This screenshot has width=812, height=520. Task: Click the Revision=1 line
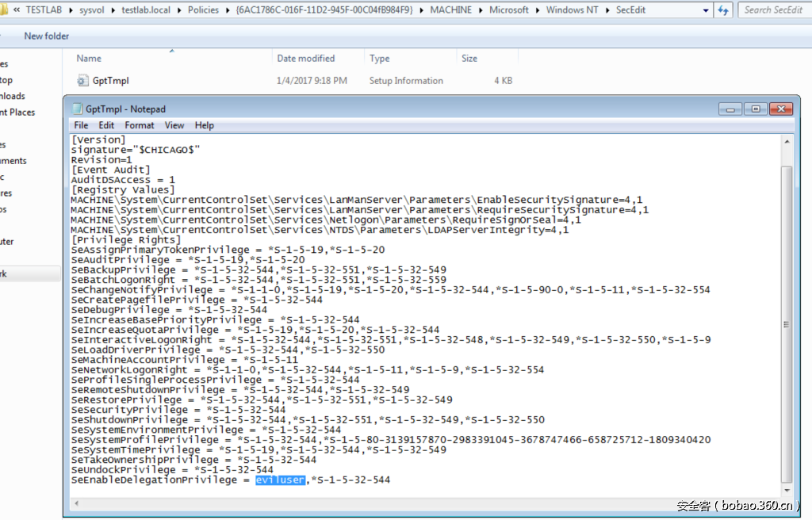[101, 160]
